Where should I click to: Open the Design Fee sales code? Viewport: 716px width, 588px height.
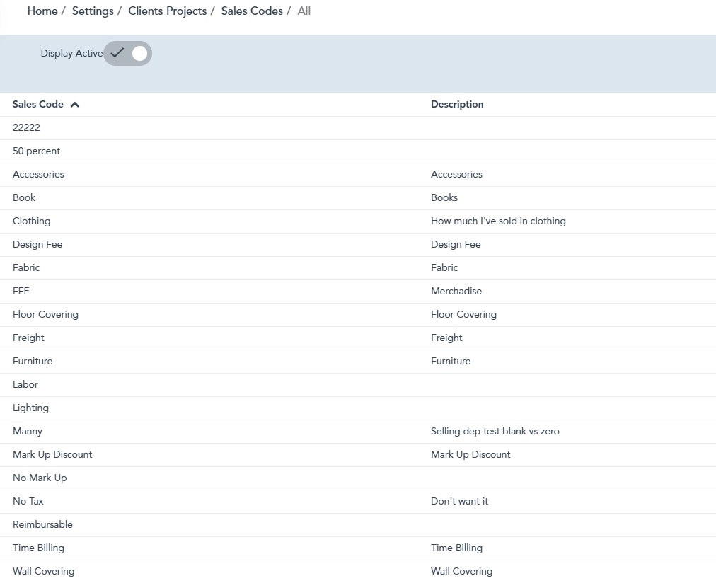37,244
